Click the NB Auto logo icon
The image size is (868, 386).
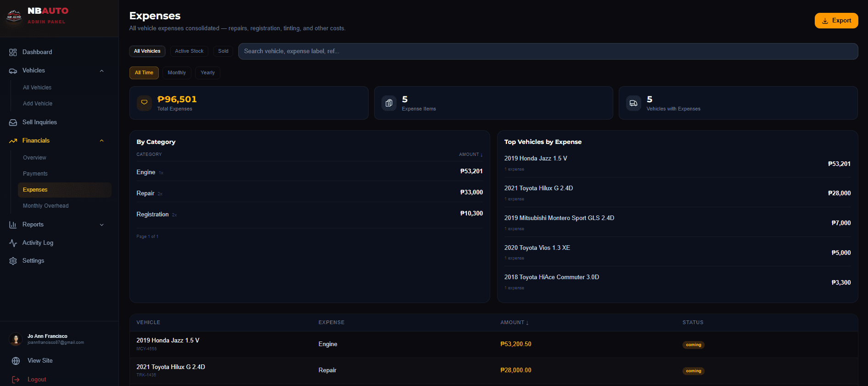[14, 16]
